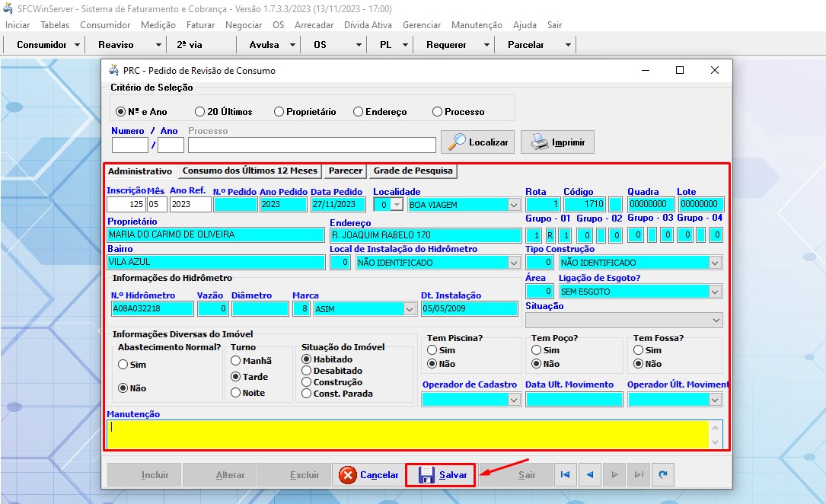Click the Imprimir printer icon button

pyautogui.click(x=539, y=142)
